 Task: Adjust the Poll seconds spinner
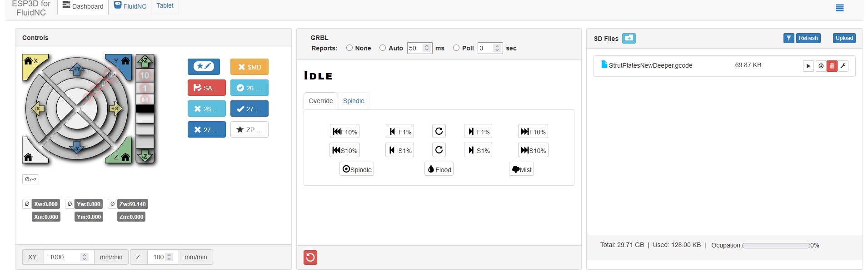[497, 48]
